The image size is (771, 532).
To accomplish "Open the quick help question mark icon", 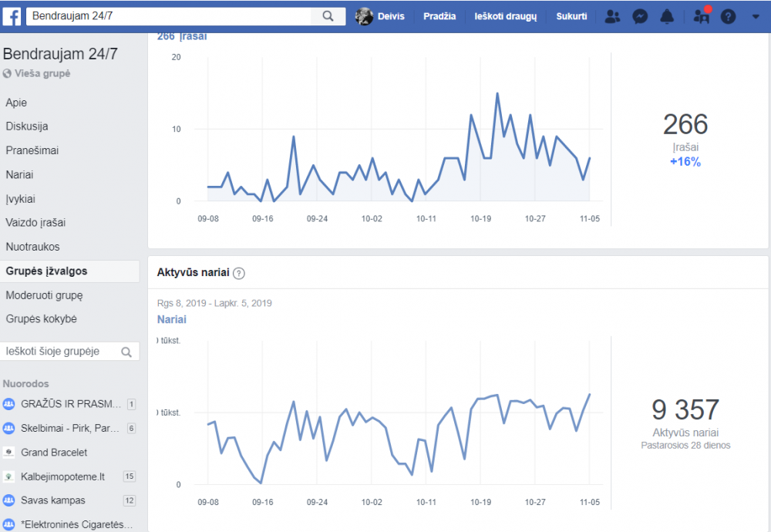I will 729,17.
